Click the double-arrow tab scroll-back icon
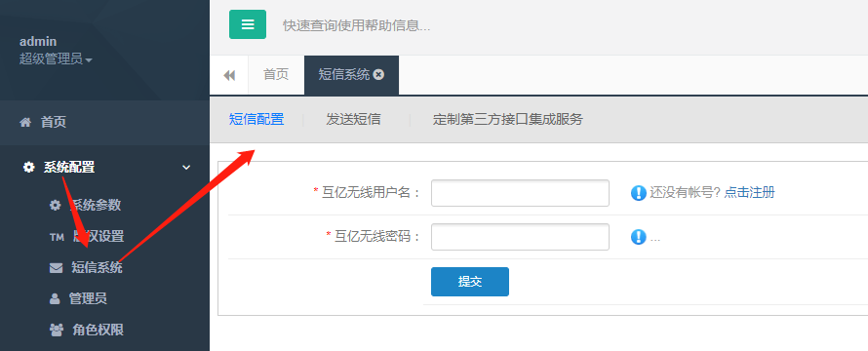Viewport: 868px width, 351px height. pos(229,75)
